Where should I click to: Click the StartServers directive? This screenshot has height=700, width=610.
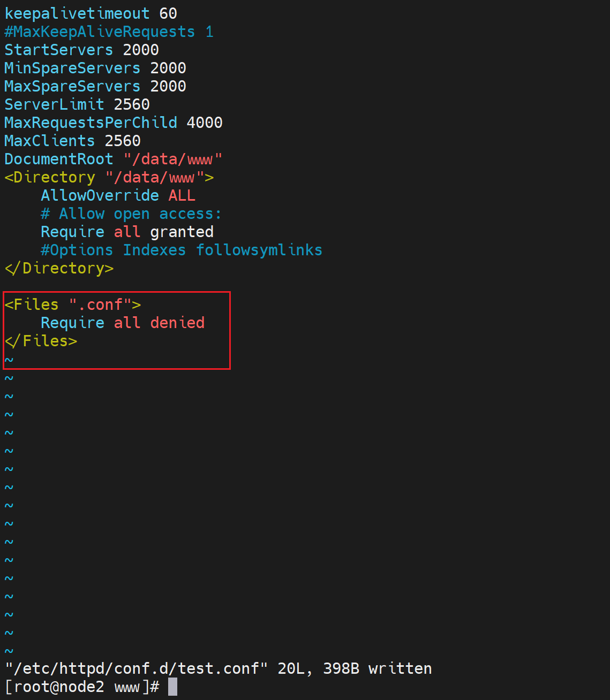coord(59,50)
